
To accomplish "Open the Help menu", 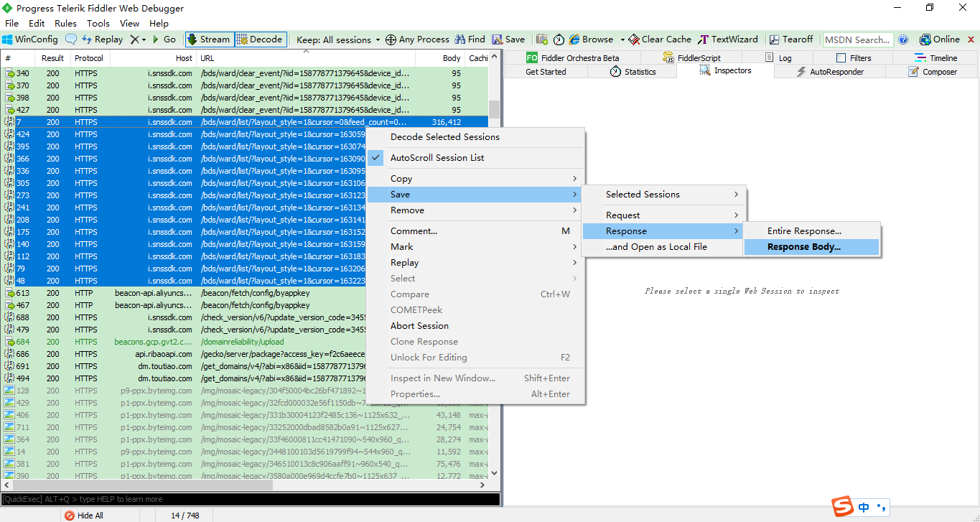I will (159, 24).
